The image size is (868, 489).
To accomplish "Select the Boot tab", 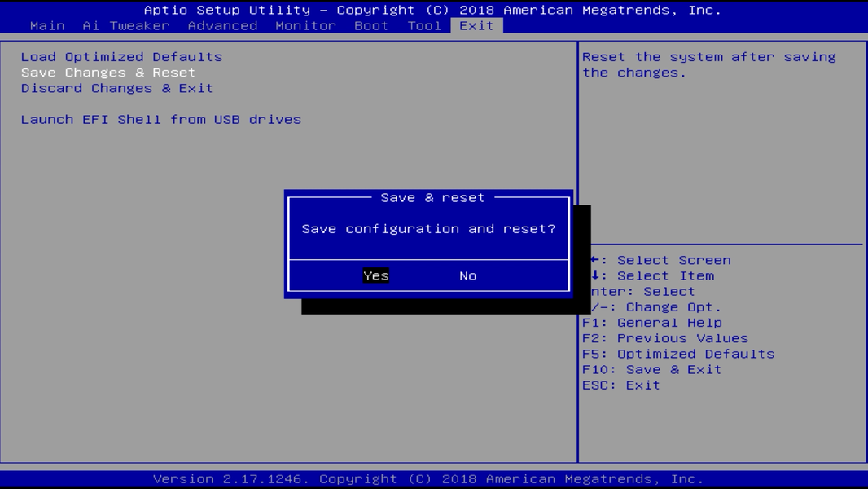I will tap(370, 25).
